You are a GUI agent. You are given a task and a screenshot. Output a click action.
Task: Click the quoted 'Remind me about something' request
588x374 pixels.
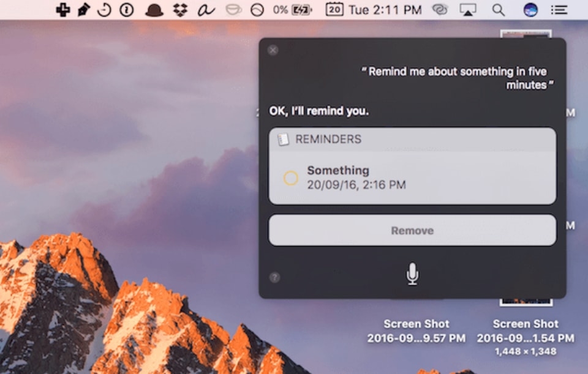[457, 78]
